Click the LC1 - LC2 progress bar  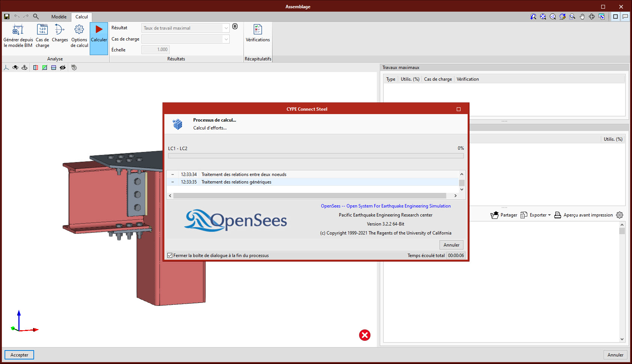tap(316, 156)
